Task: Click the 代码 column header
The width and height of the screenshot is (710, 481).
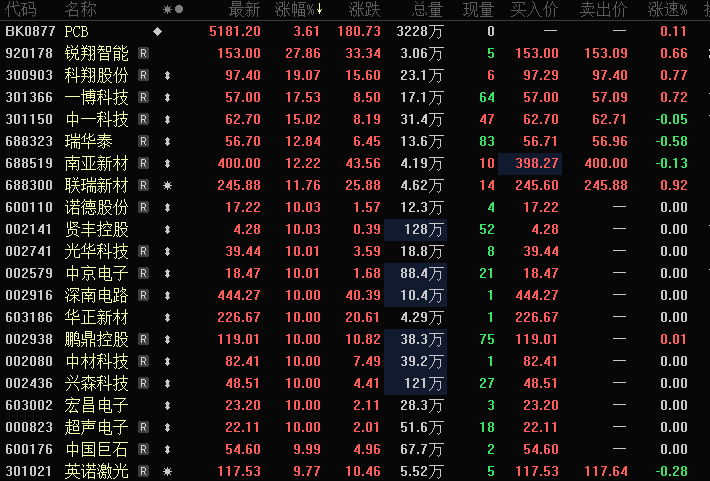Action: [22, 9]
